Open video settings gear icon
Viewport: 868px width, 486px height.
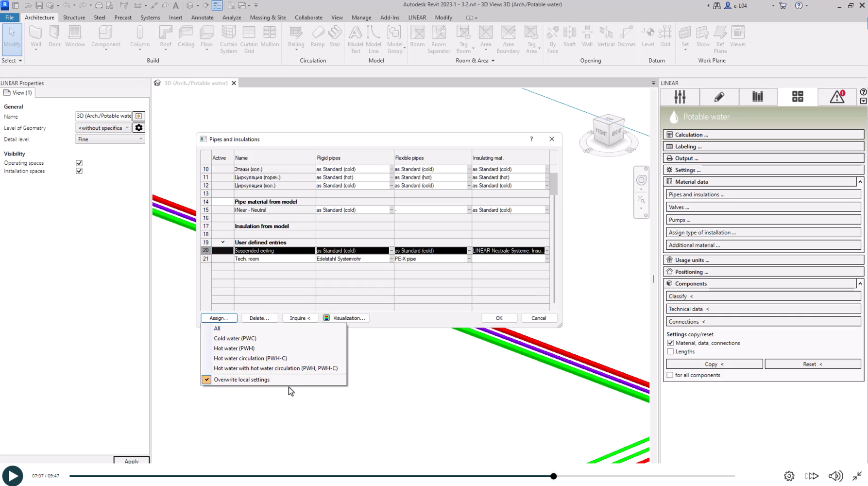[789, 476]
